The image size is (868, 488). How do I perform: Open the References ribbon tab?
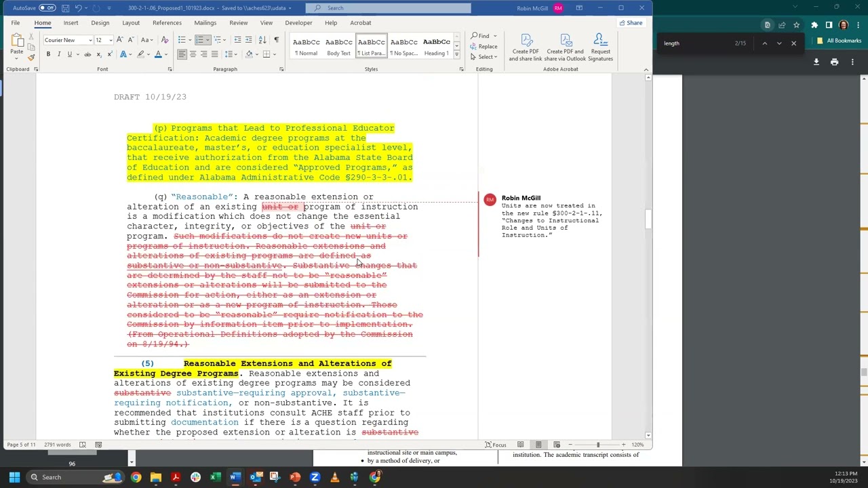pos(167,23)
